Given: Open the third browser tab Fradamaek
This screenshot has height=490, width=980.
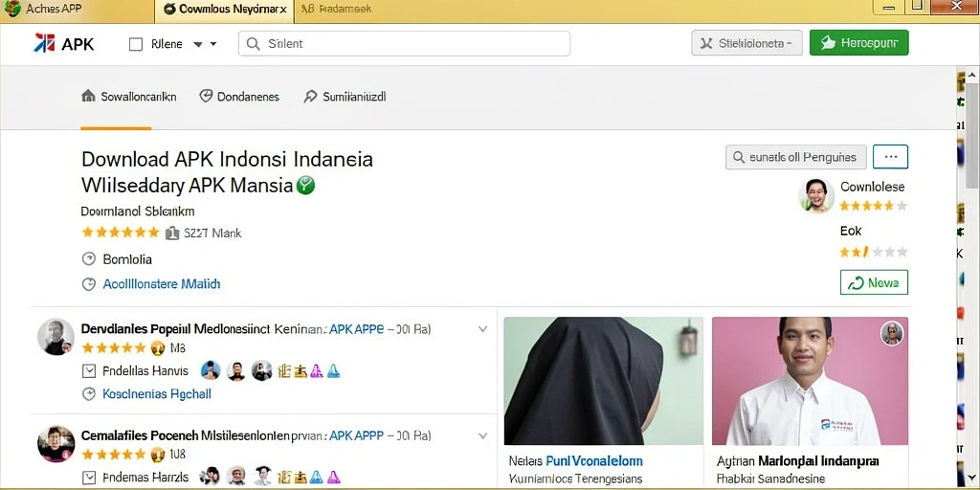Looking at the screenshot, I should click(x=336, y=9).
